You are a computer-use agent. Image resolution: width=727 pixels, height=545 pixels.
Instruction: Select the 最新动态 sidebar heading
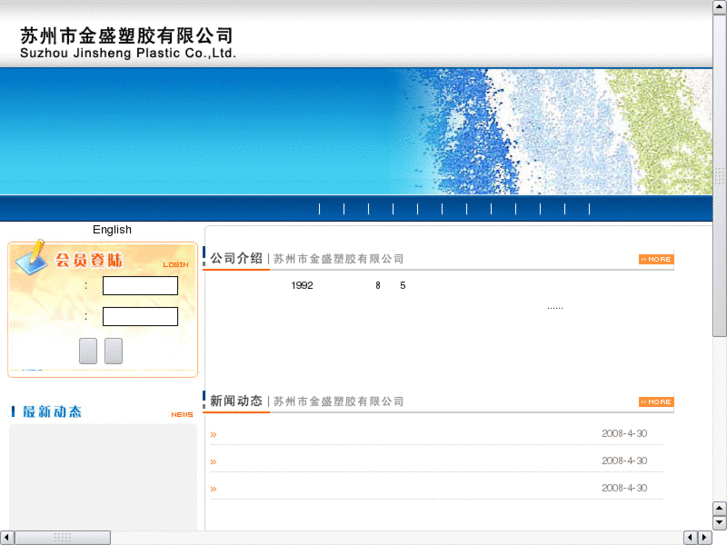click(x=52, y=411)
